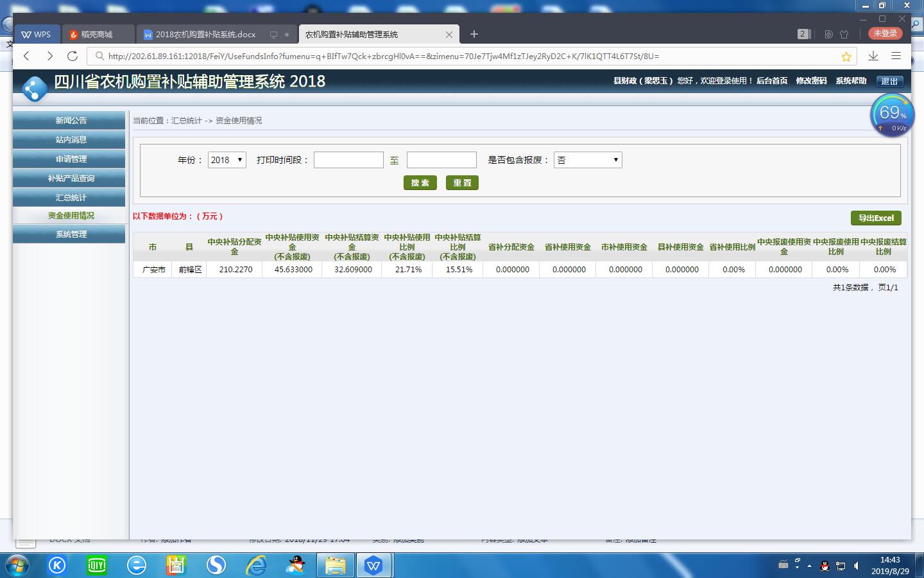924x578 pixels.
Task: Open the browser hamburger menu
Action: [x=896, y=56]
